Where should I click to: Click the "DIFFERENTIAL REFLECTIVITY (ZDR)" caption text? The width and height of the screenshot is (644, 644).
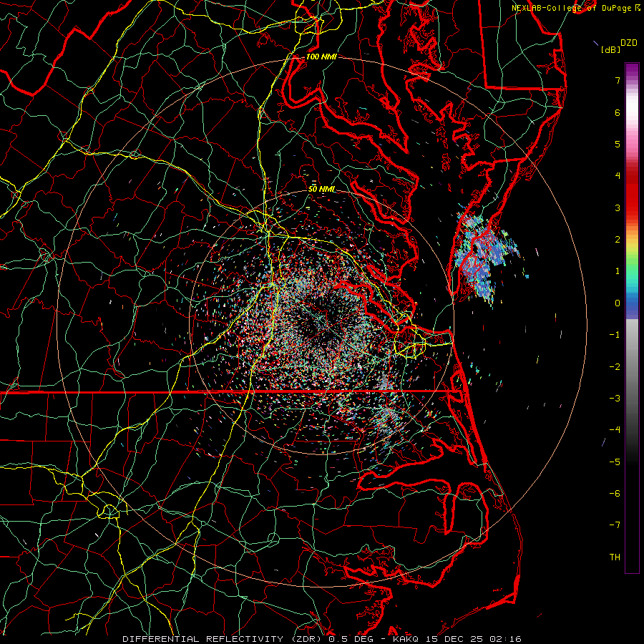click(x=223, y=639)
